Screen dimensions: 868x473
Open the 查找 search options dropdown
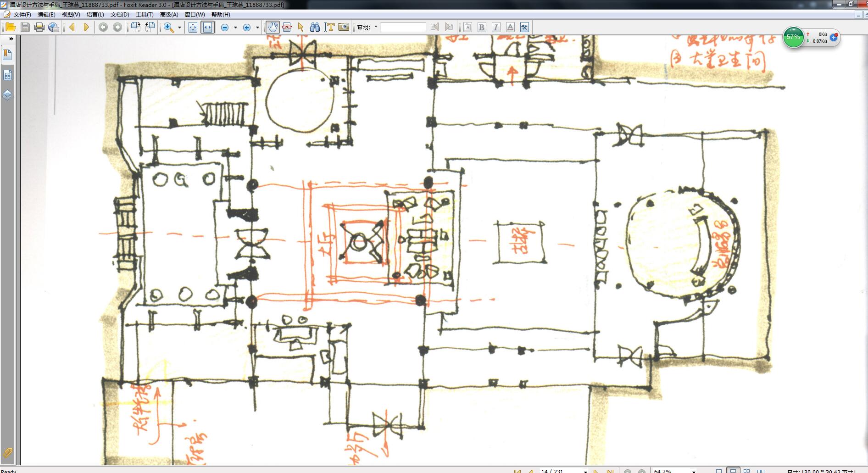376,27
